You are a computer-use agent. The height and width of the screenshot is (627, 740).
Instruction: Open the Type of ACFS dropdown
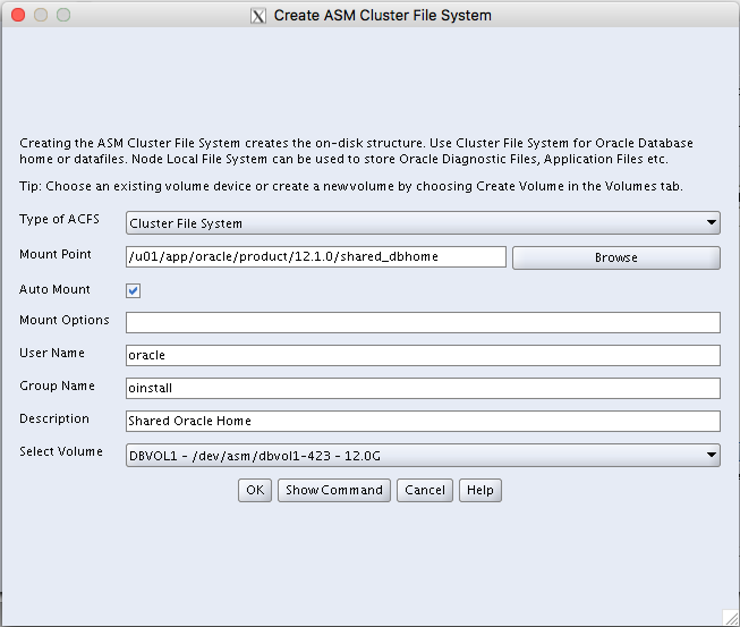click(x=423, y=223)
